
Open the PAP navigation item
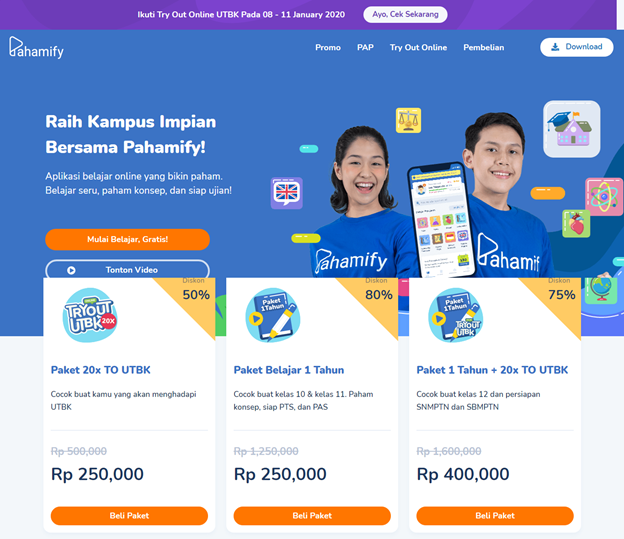[365, 47]
